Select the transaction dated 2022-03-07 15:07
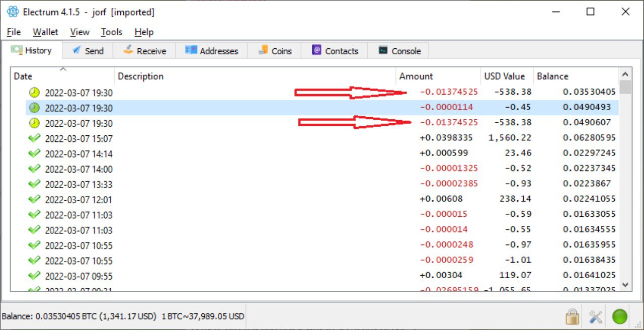644x330 pixels. coord(322,138)
